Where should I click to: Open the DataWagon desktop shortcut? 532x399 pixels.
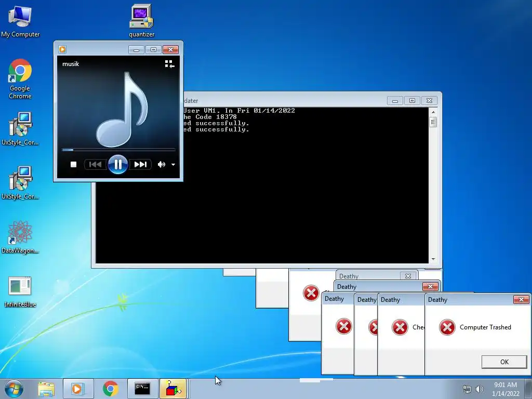20,237
